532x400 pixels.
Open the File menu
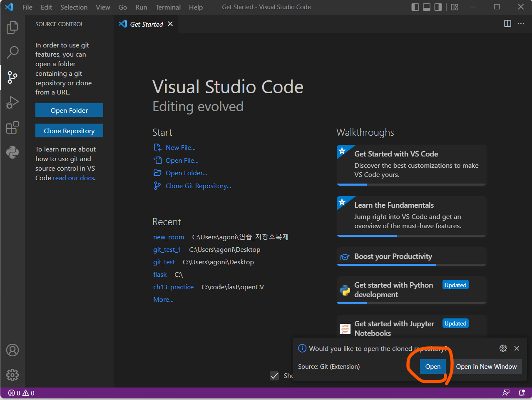click(27, 7)
